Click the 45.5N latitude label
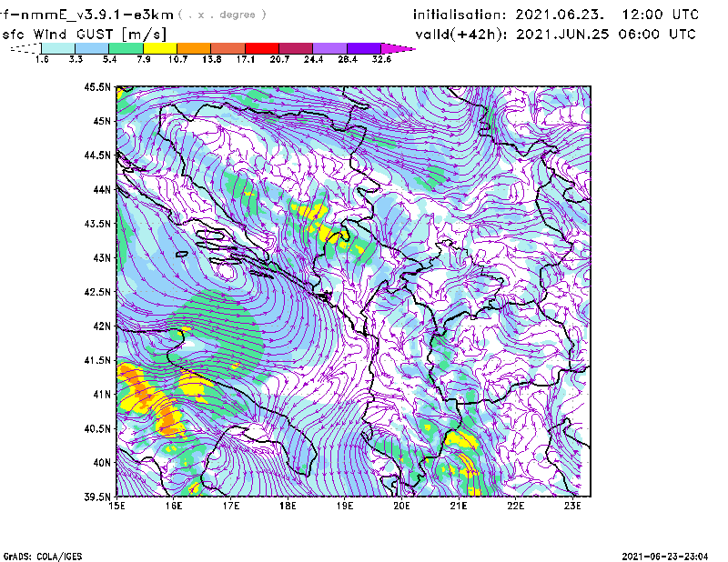The height and width of the screenshot is (562, 728). tap(97, 86)
